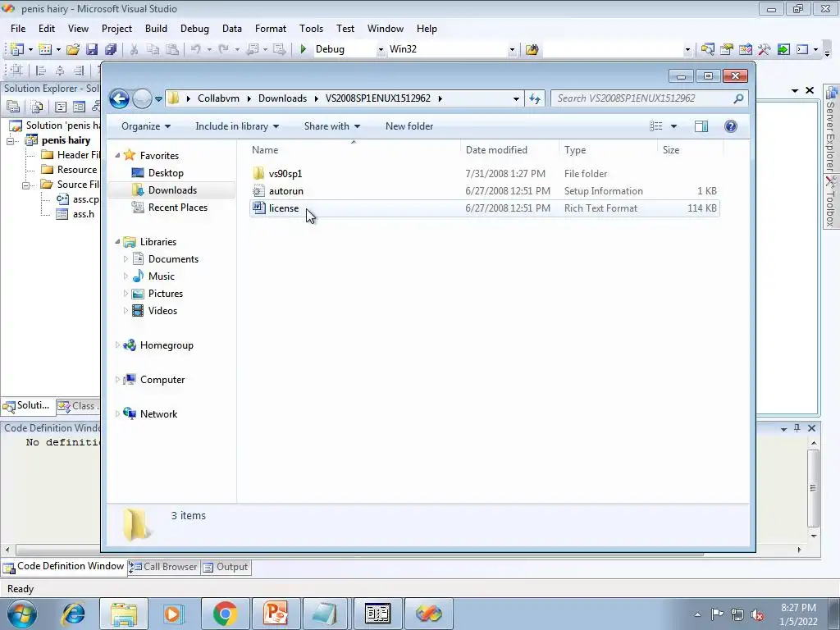Viewport: 840px width, 630px height.
Task: Open the Window menu
Action: [386, 29]
